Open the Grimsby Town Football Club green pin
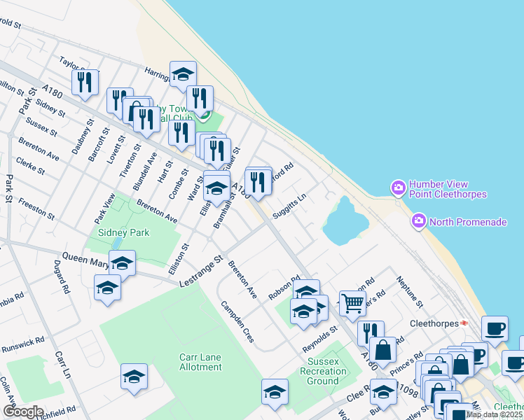The width and height of the screenshot is (524, 420). click(x=204, y=117)
